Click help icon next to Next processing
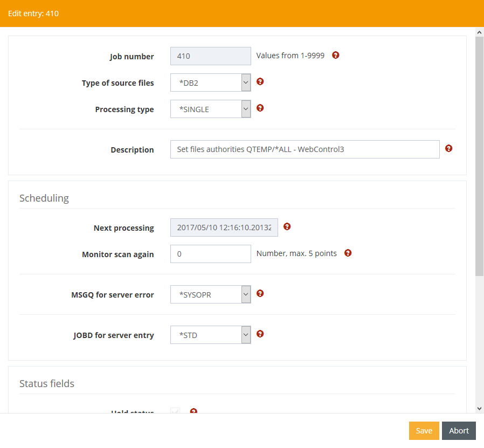 tap(287, 226)
